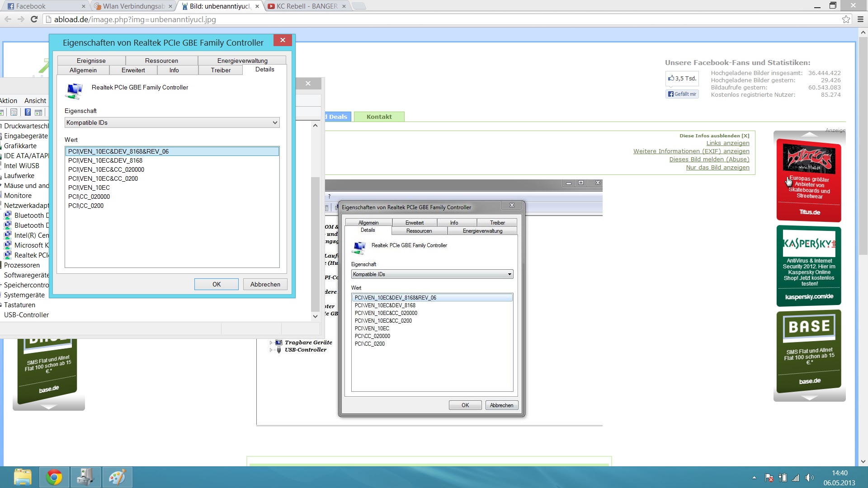Click the volume speaker icon in system tray
The height and width of the screenshot is (488, 868).
(809, 478)
